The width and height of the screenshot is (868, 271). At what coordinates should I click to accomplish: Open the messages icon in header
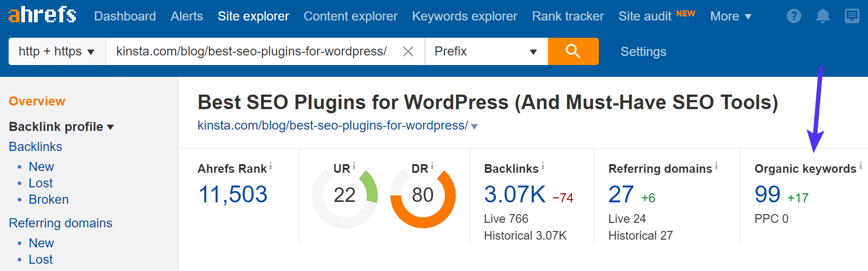852,16
